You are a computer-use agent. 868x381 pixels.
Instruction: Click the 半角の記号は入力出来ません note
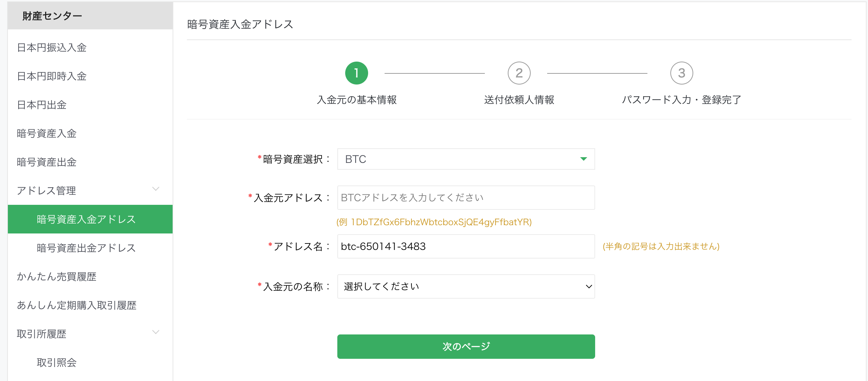661,246
